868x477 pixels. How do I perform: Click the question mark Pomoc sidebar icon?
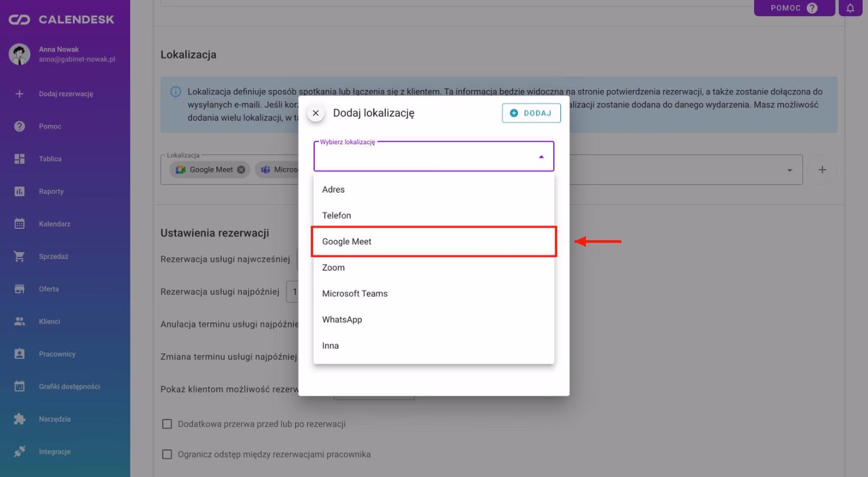coord(19,126)
